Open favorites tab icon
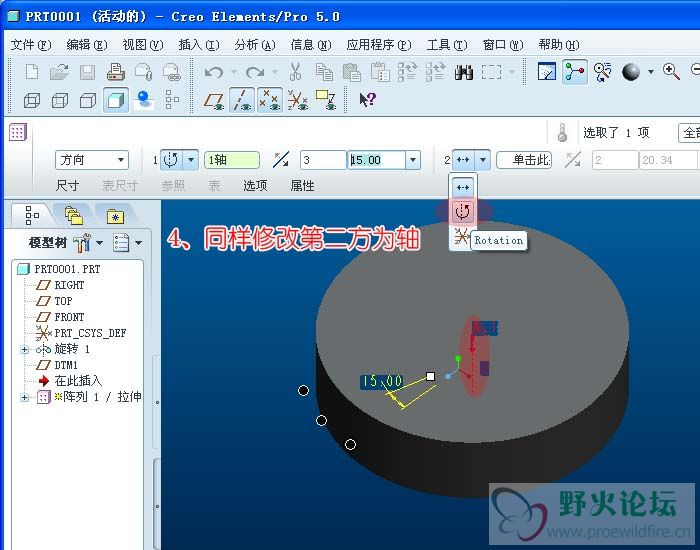The width and height of the screenshot is (700, 550). coord(116,217)
